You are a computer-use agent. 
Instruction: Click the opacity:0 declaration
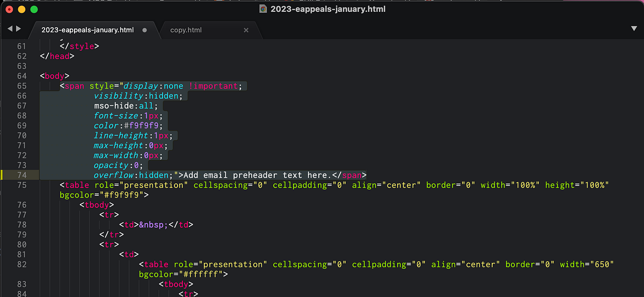119,165
